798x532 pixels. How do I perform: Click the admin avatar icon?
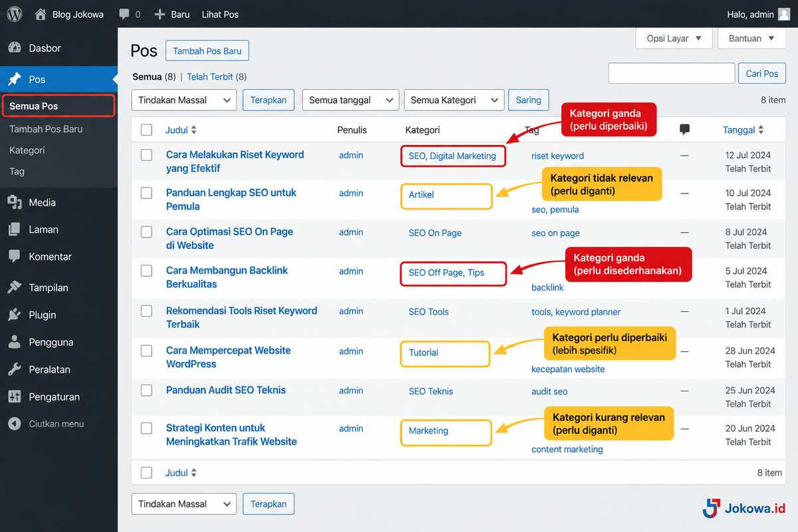[x=784, y=14]
